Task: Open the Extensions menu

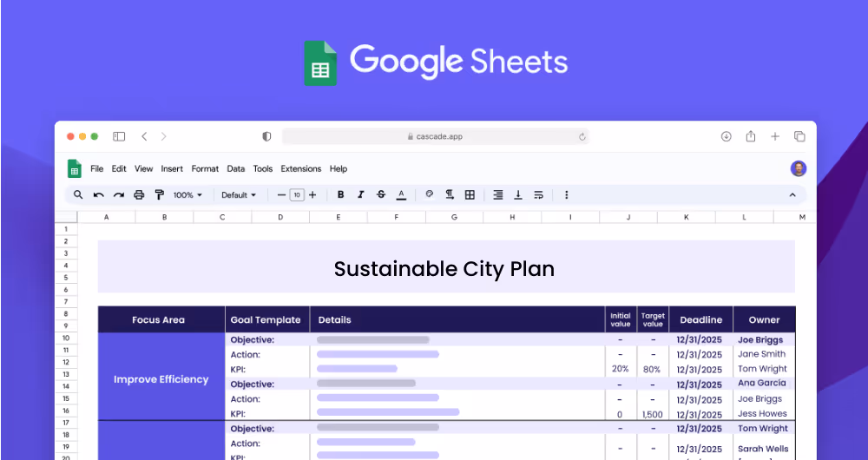Action: click(301, 169)
